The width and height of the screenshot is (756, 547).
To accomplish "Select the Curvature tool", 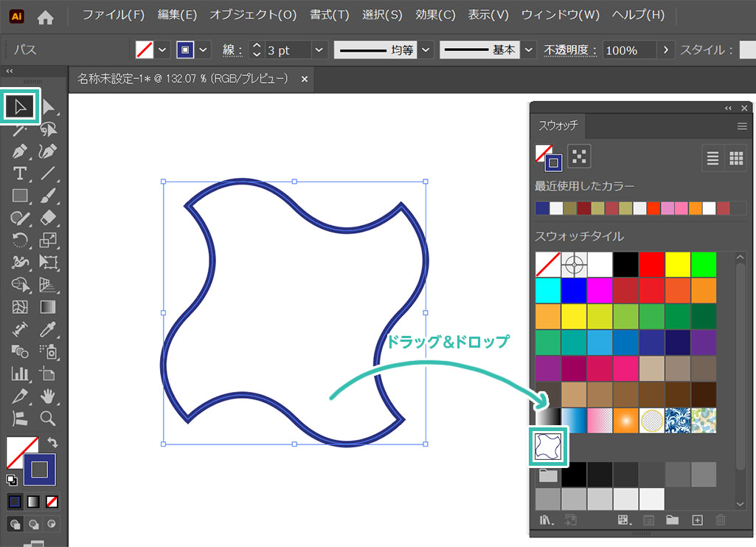I will [48, 151].
